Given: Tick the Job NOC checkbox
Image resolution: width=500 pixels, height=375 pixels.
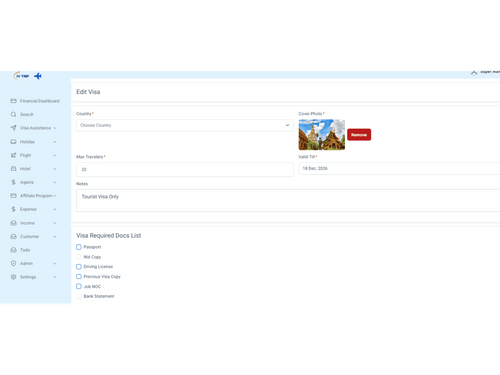Looking at the screenshot, I should (79, 286).
